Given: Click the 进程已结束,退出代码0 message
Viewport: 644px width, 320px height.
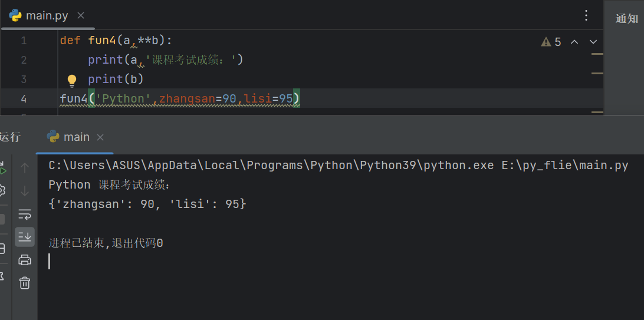Looking at the screenshot, I should pos(106,243).
